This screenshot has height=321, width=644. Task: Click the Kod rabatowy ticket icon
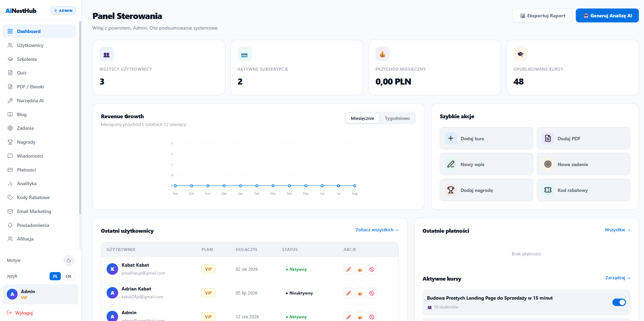coord(548,190)
